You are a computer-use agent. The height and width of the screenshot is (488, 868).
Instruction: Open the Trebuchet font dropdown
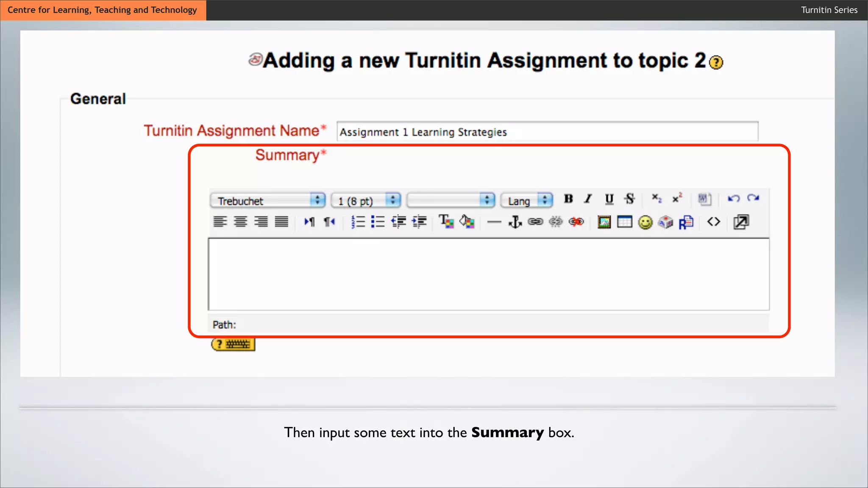coord(268,200)
